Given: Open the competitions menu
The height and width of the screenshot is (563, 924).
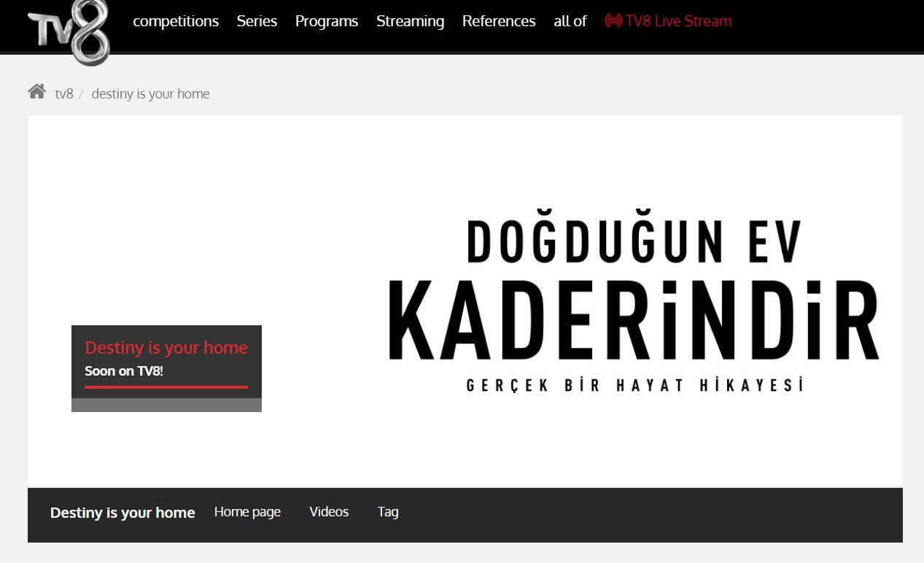Looking at the screenshot, I should 176,21.
